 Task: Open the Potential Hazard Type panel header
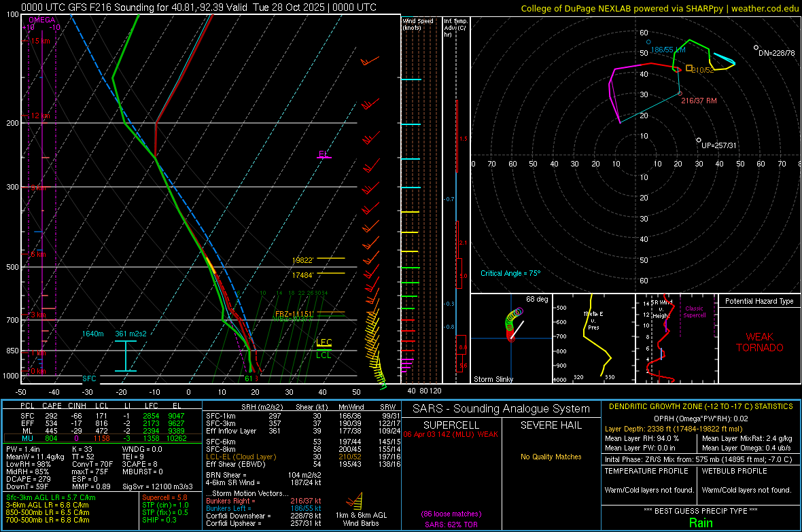click(759, 301)
